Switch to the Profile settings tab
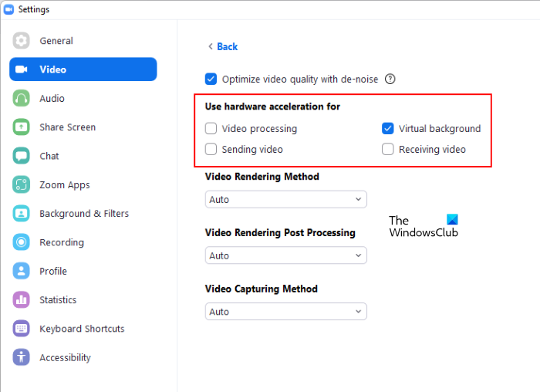The height and width of the screenshot is (392, 540). [x=53, y=272]
